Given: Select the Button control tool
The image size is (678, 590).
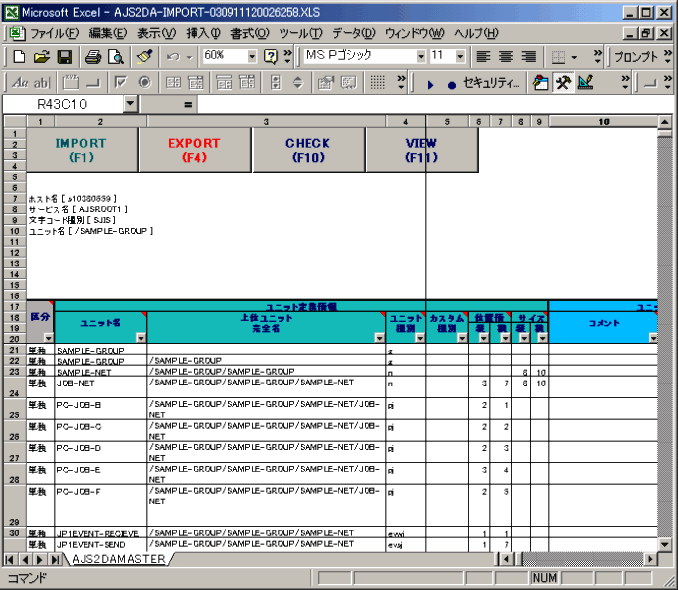Looking at the screenshot, I should [93, 82].
